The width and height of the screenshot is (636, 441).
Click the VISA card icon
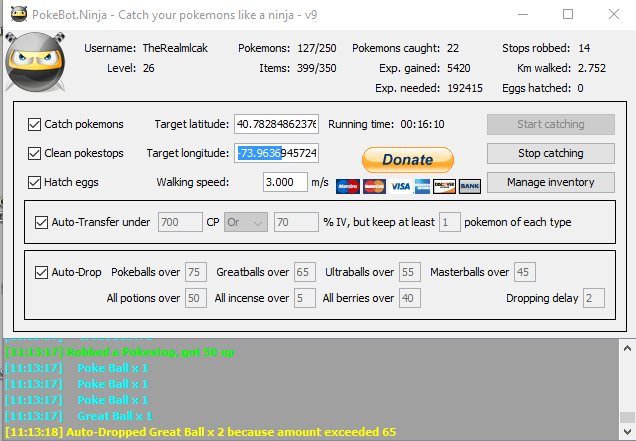(400, 186)
